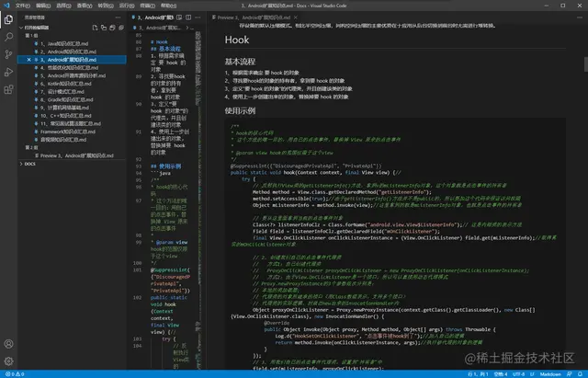Open the Search view in activity bar
This screenshot has width=588, height=378.
8,37
